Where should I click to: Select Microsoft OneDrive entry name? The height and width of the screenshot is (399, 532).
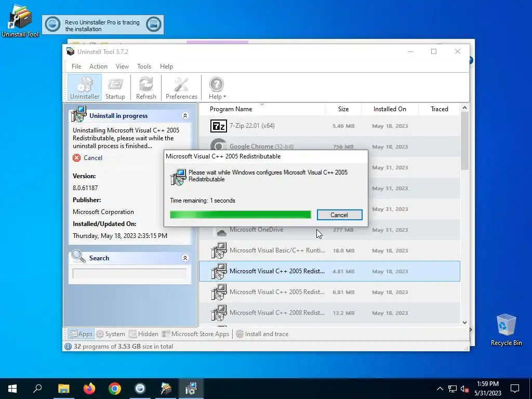click(256, 230)
